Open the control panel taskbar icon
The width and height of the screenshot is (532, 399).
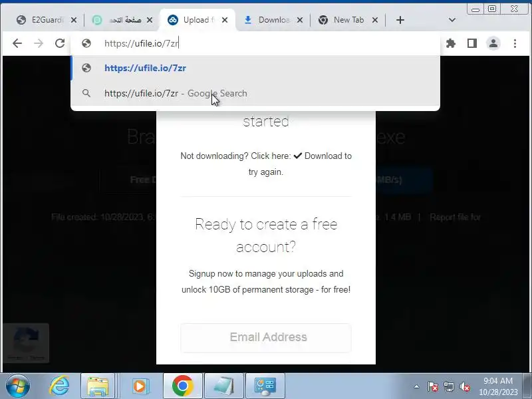(265, 386)
